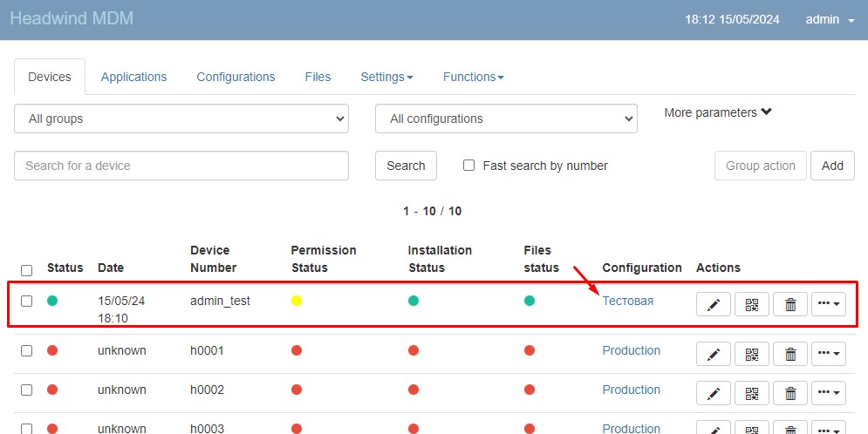
Task: Click the Configuration column header
Action: [642, 268]
